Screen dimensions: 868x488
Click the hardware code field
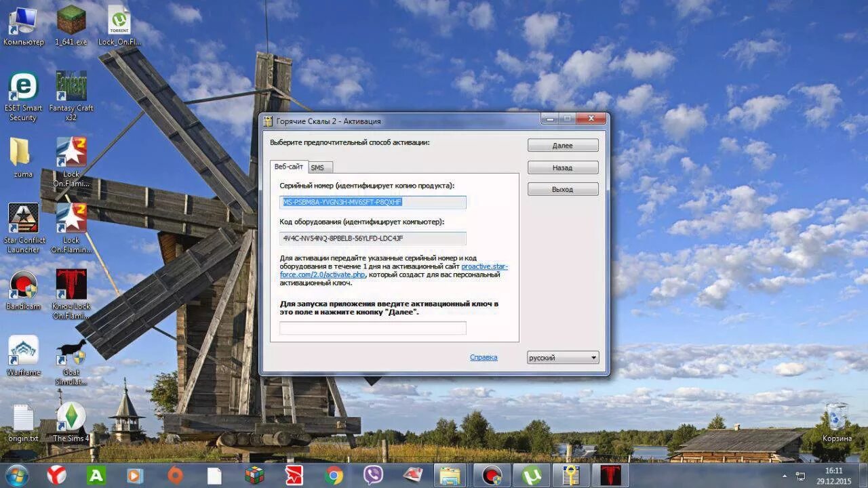click(373, 238)
